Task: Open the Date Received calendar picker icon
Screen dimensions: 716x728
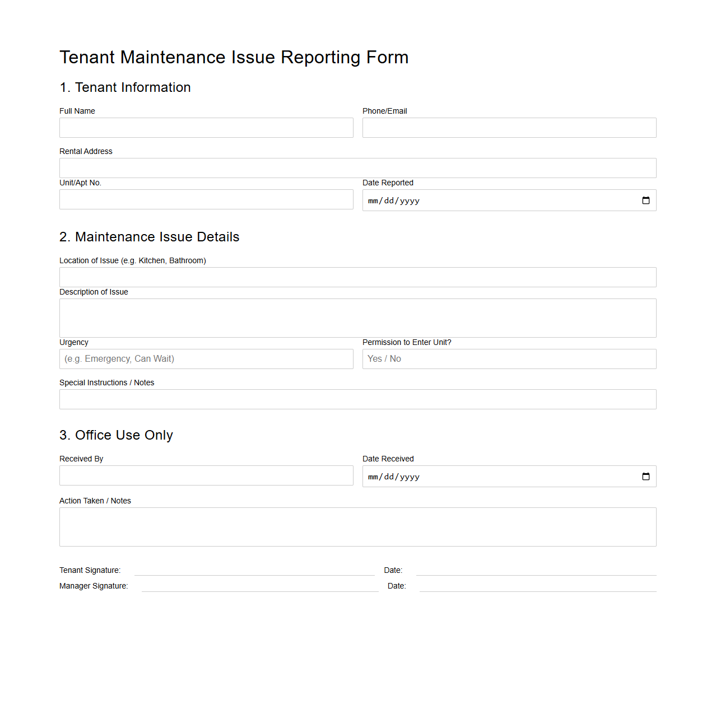Action: pos(645,476)
